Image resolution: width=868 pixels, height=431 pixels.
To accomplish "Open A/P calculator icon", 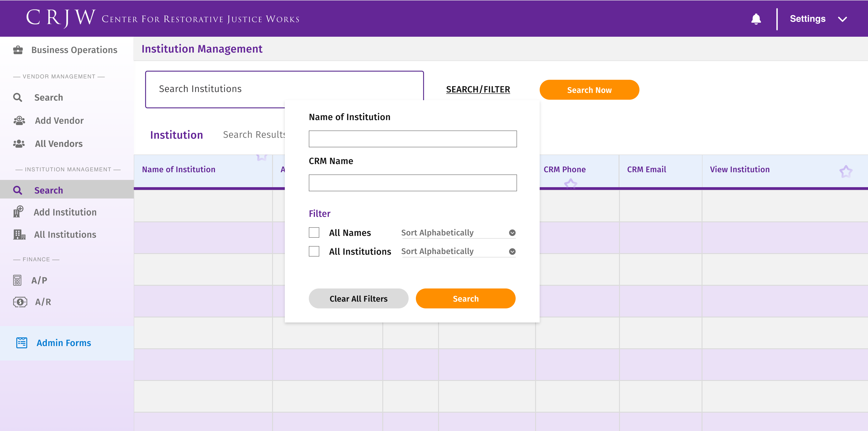I will pos(17,280).
